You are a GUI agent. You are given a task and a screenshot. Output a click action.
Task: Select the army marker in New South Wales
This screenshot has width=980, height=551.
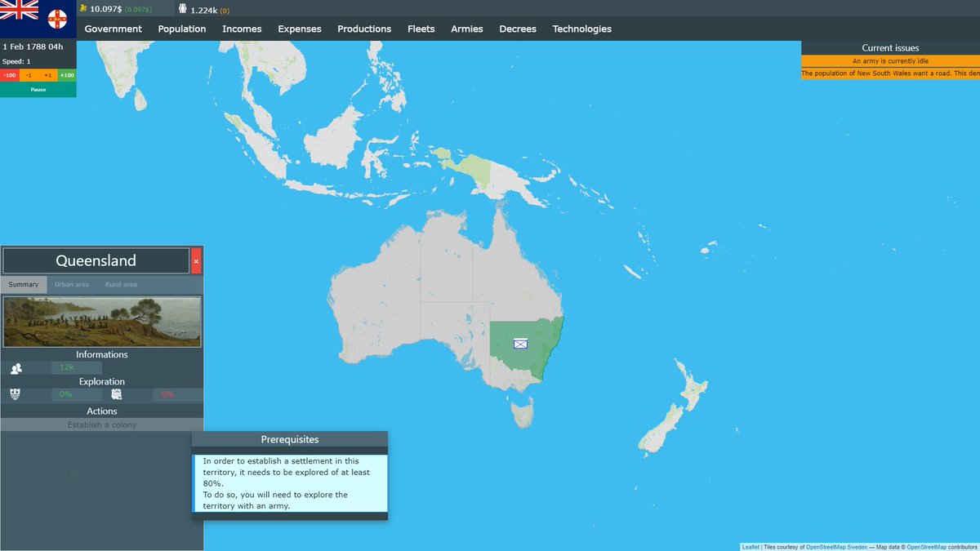pos(521,344)
